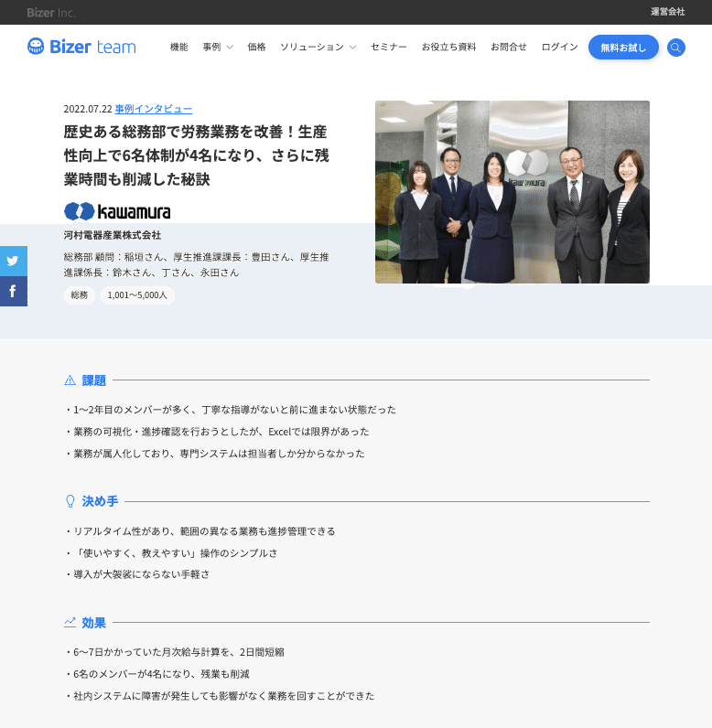Click the chart icon beside 効果
The height and width of the screenshot is (728, 712).
point(70,622)
